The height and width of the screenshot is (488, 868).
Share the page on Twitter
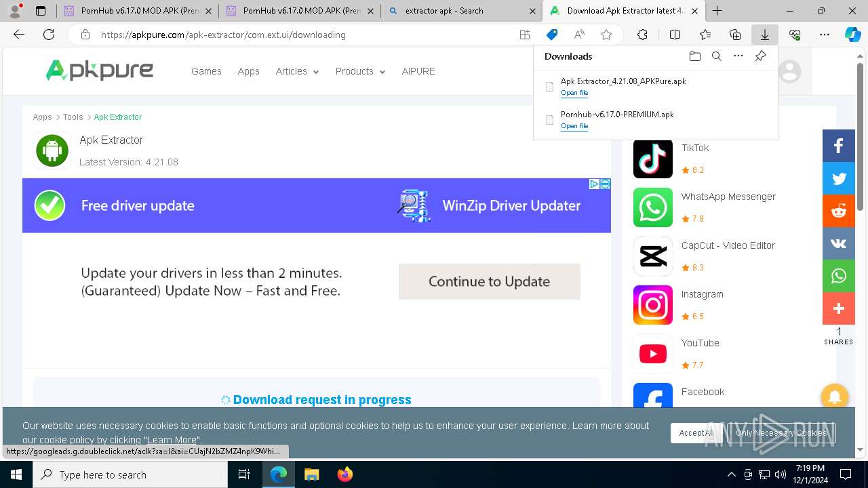point(839,178)
